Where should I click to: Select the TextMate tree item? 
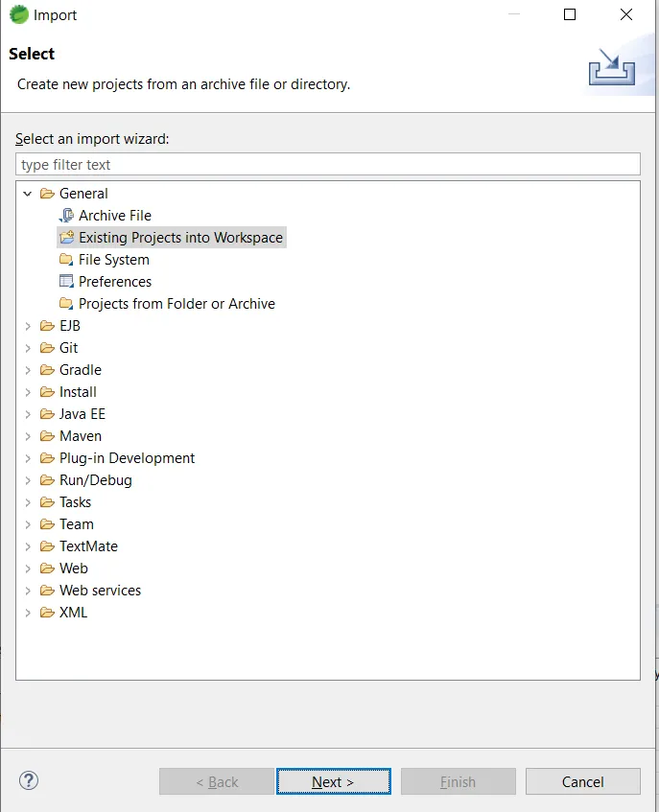(88, 546)
